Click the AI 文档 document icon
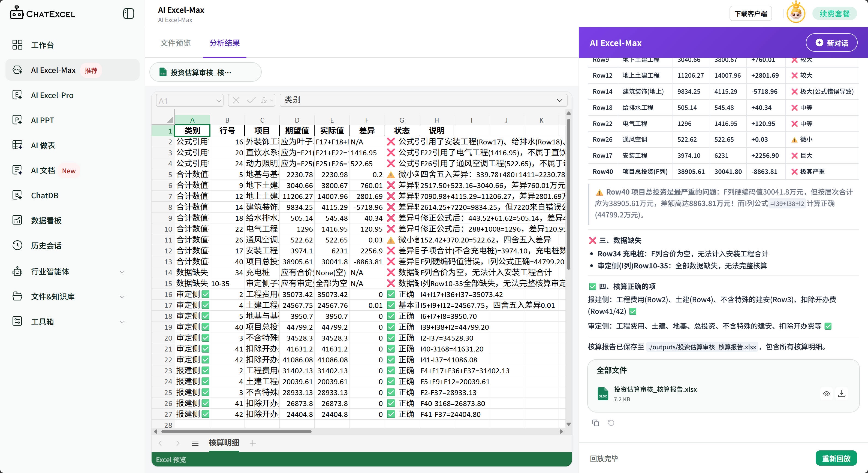 tap(17, 170)
